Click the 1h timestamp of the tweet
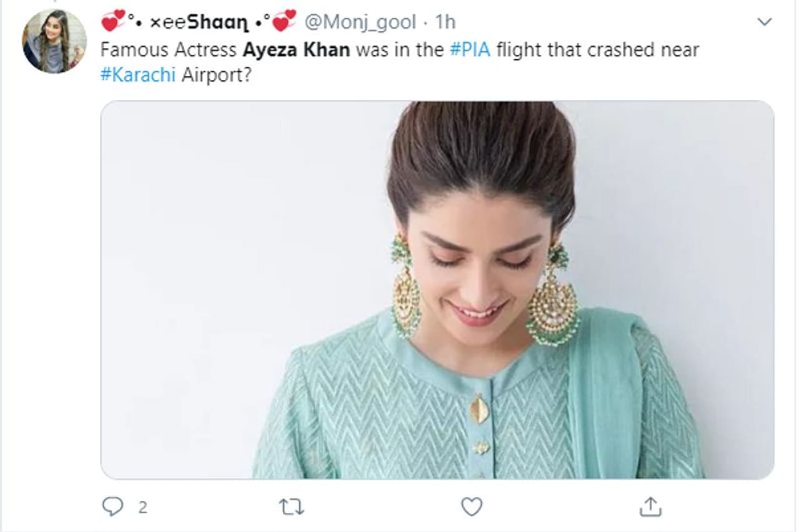The height and width of the screenshot is (532, 799). (445, 22)
